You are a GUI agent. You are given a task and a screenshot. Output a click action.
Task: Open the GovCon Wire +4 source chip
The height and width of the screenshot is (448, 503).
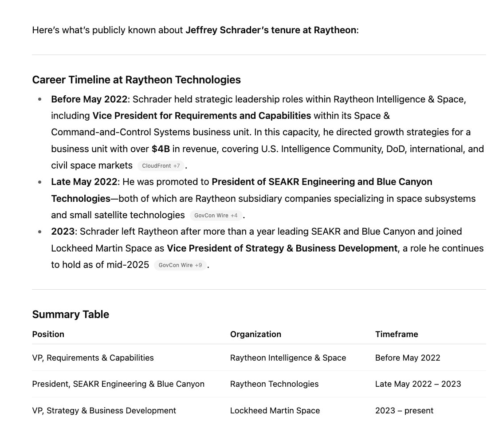[x=216, y=216]
